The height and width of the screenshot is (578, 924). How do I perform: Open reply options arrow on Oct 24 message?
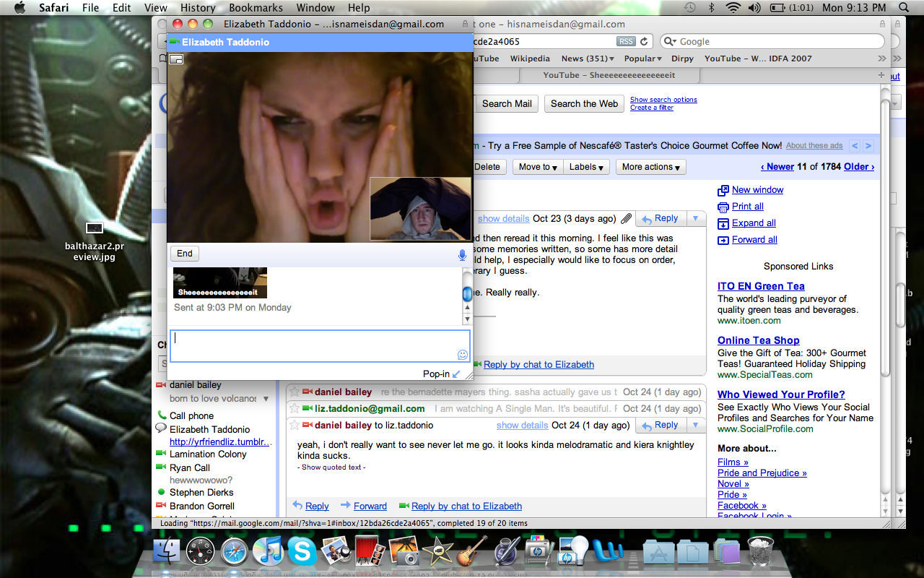coord(695,426)
